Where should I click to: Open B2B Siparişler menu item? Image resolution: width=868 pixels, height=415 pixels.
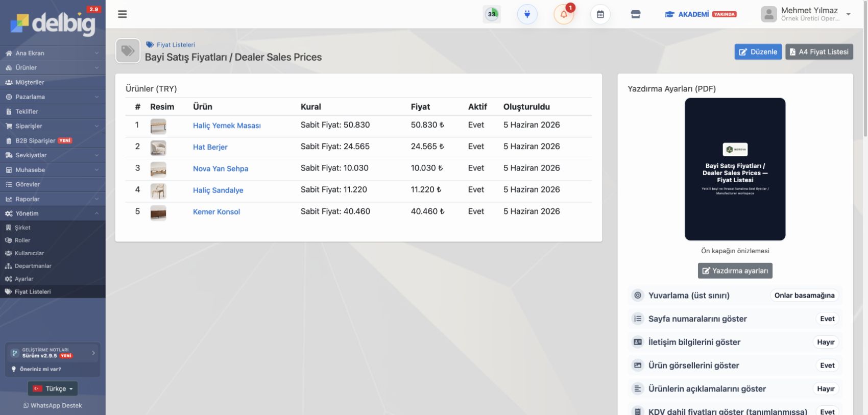click(53, 140)
